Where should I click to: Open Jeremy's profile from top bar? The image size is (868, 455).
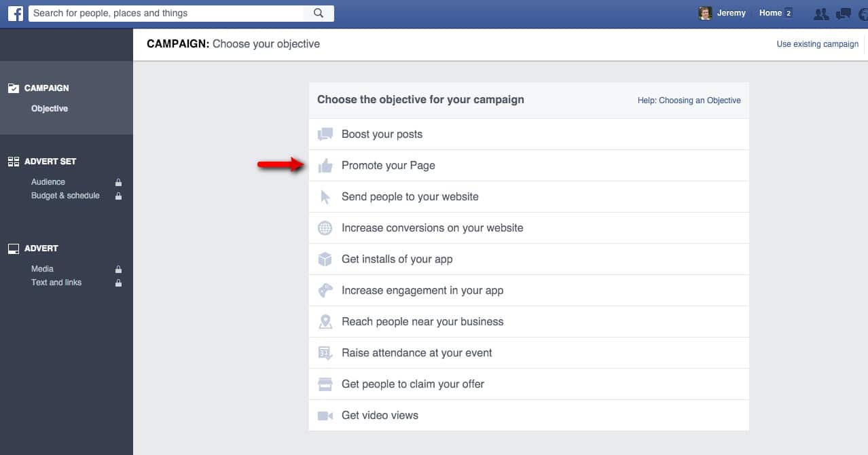coord(723,13)
